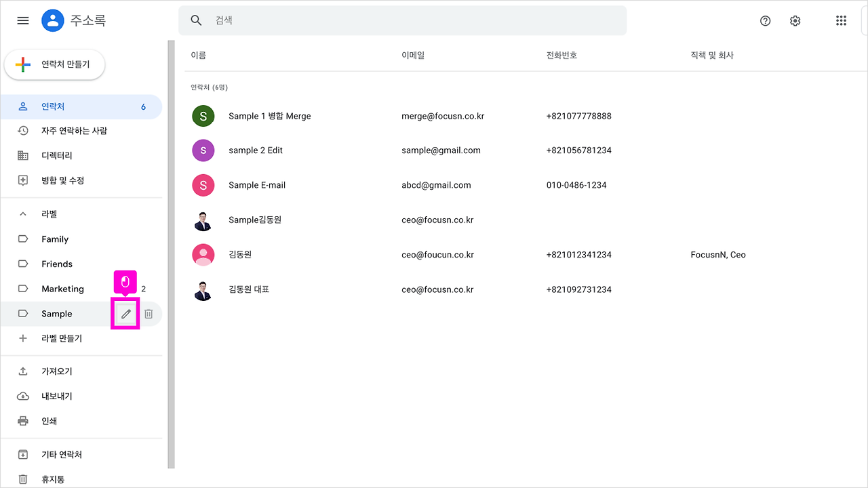The width and height of the screenshot is (868, 488).
Task: Open 병합 및 수정 merge icon
Action: [x=23, y=180]
